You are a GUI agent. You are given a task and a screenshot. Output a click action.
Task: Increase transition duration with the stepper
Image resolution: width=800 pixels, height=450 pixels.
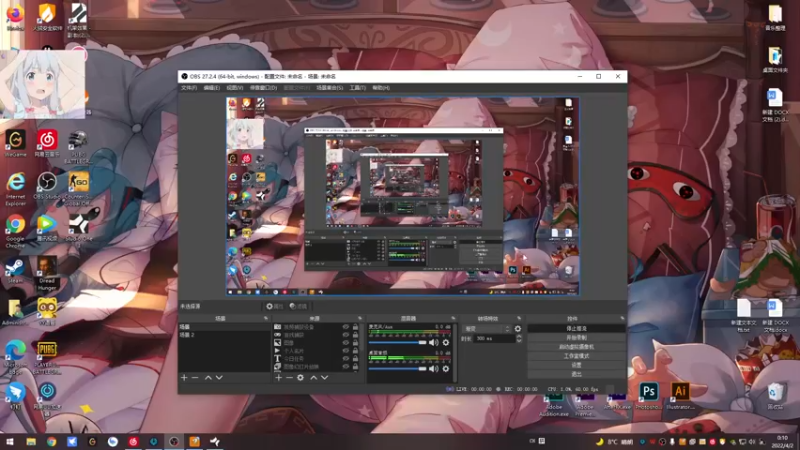pos(519,337)
